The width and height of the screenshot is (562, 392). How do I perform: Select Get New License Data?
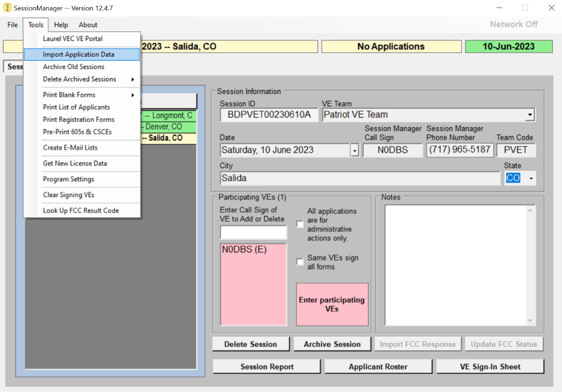82,164
